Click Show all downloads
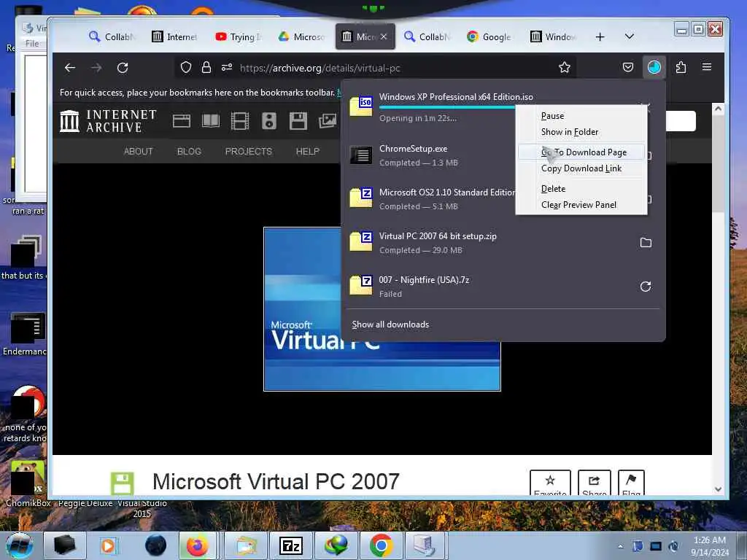This screenshot has height=560, width=747. click(x=390, y=324)
